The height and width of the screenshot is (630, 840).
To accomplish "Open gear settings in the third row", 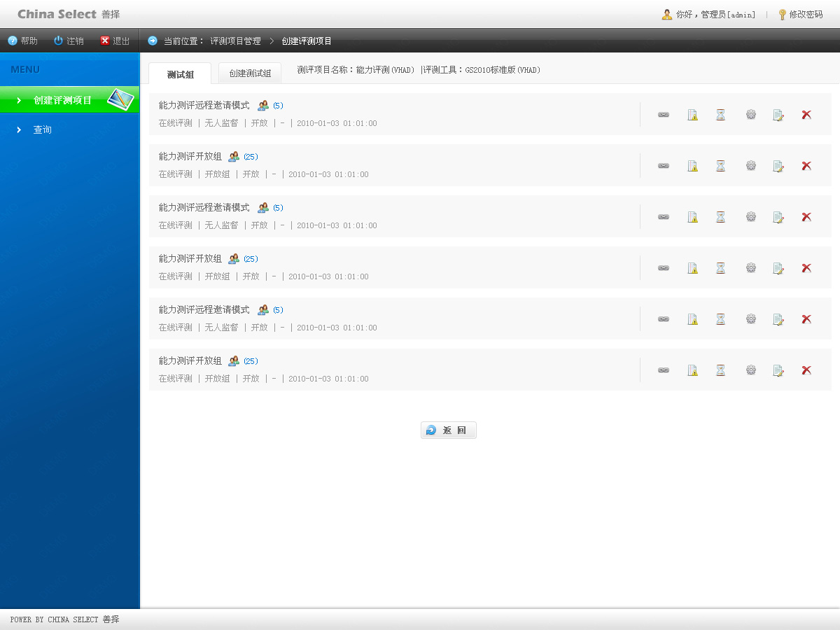I will pos(751,217).
